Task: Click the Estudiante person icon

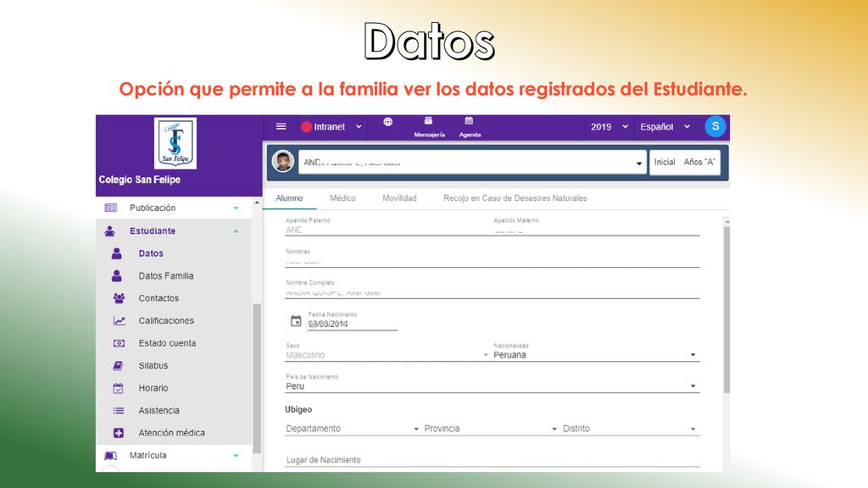Action: tap(109, 230)
